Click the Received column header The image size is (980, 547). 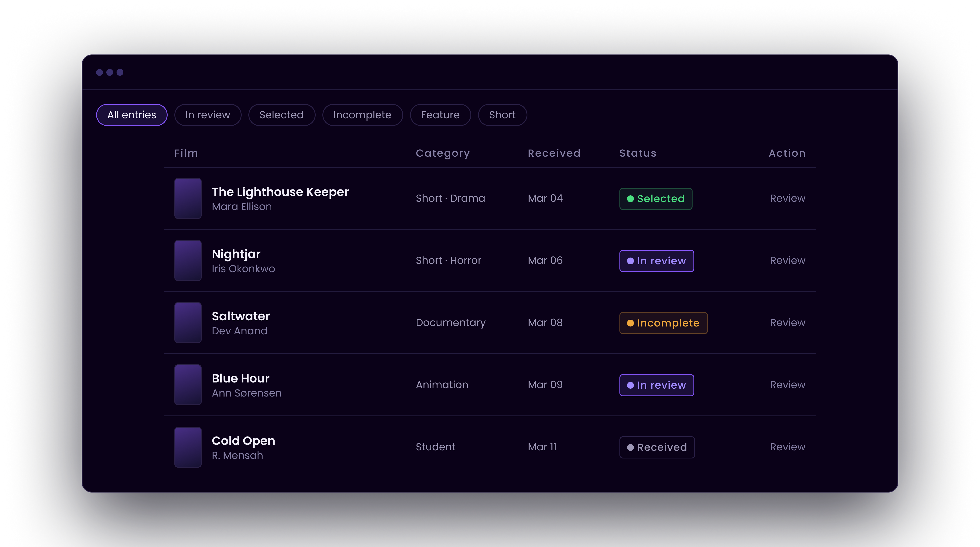tap(554, 153)
